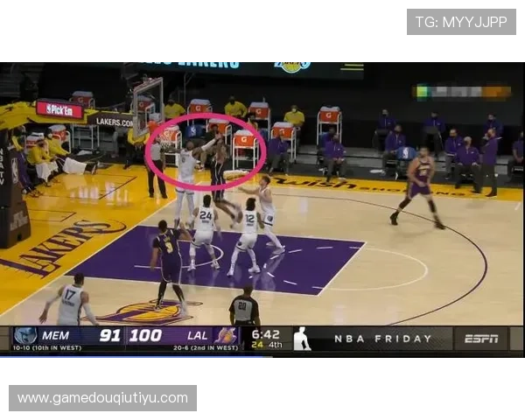Click the MEM score of 91
Image resolution: width=525 pixels, height=420 pixels.
(109, 335)
